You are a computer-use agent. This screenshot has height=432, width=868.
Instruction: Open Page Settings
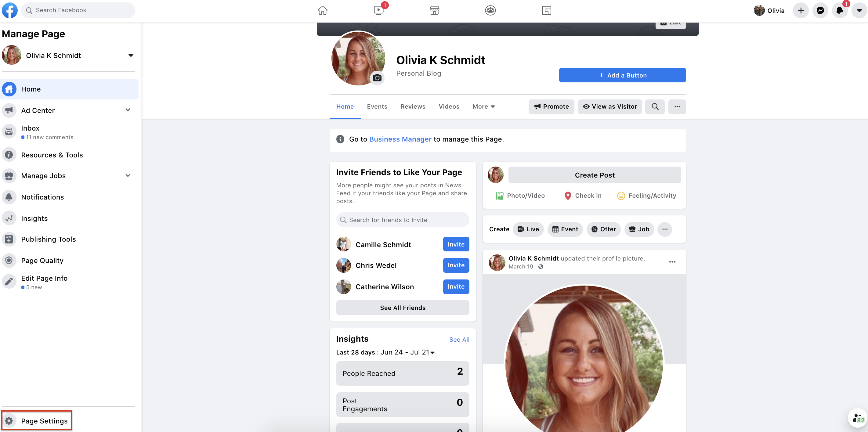point(37,420)
